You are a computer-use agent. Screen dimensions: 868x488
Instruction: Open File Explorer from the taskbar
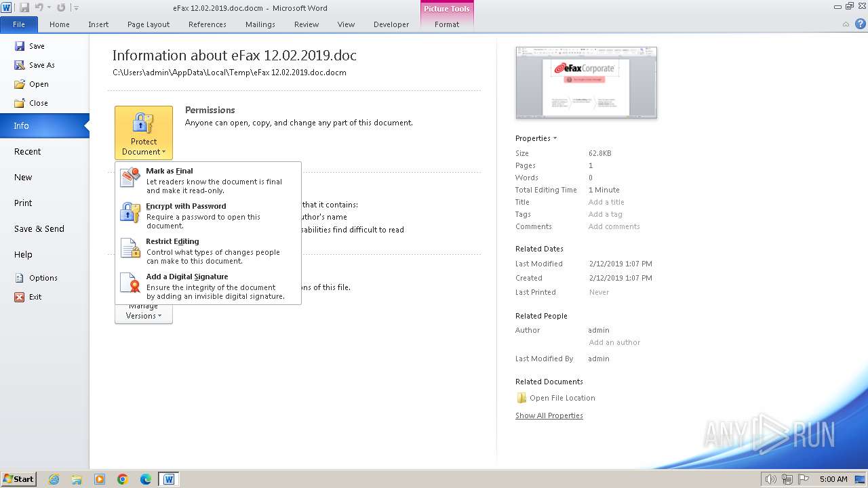[x=77, y=479]
